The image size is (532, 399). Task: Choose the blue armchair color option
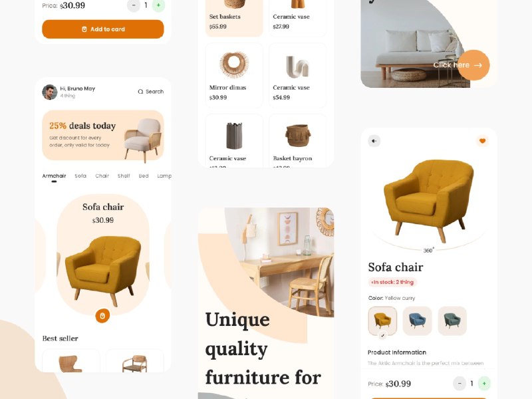pos(417,321)
